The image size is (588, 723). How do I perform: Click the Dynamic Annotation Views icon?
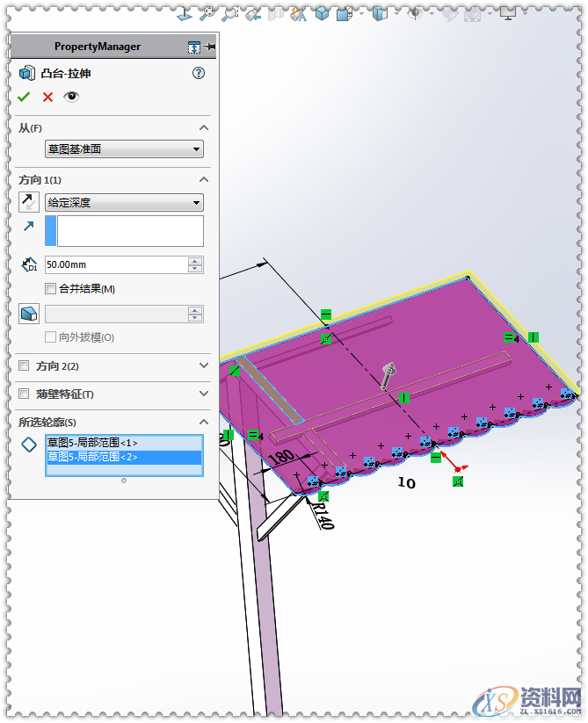click(x=298, y=14)
